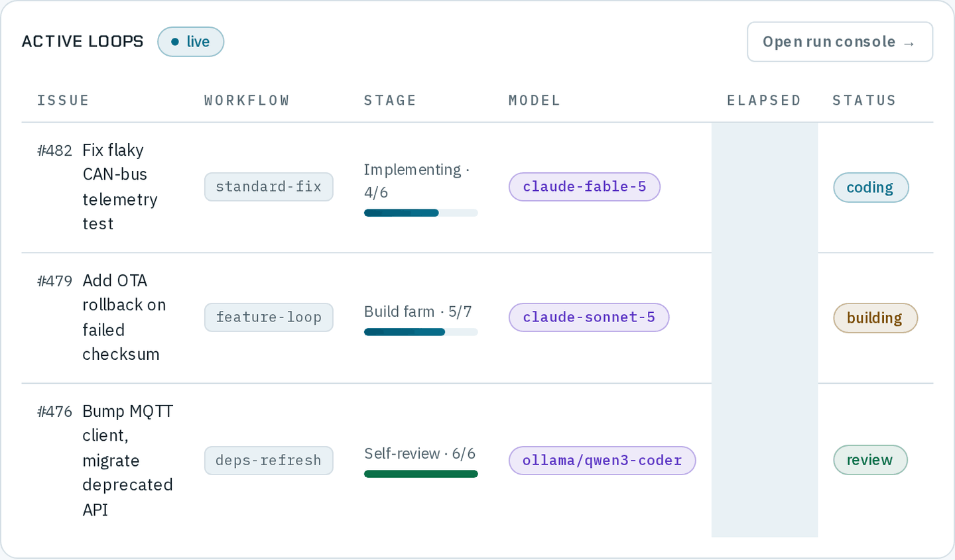Open issue 'Add OTA rollback on failed checksum'
Screen dimensions: 955x560
pos(124,317)
